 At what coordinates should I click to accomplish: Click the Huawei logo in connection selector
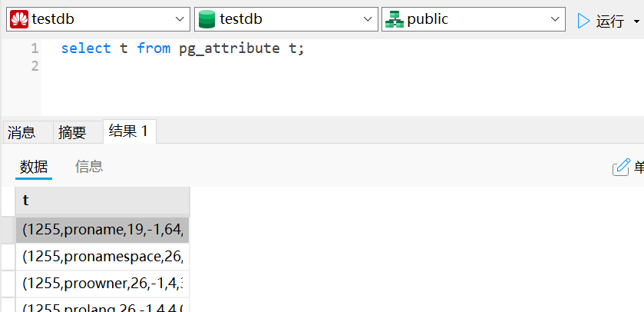click(19, 20)
